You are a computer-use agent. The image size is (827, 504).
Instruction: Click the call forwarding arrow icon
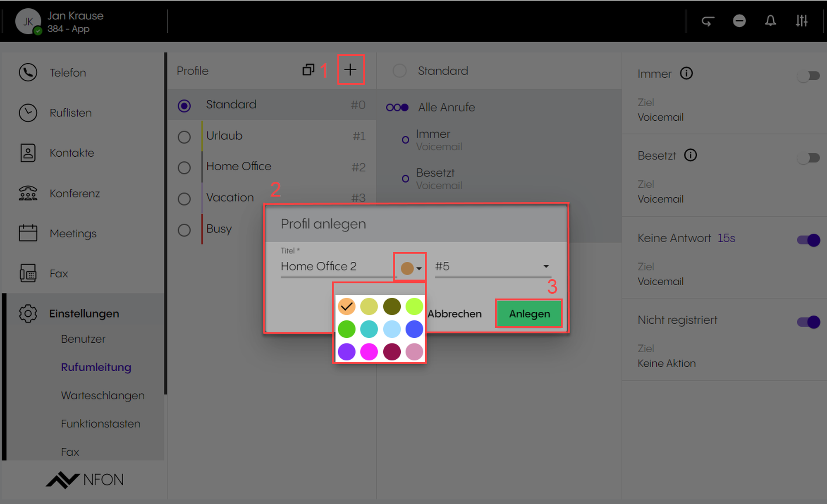click(708, 21)
